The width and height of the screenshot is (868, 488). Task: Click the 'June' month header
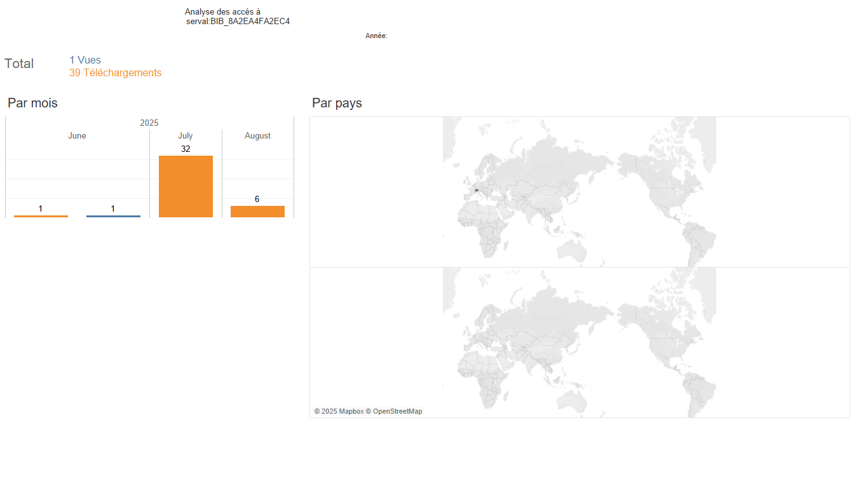coord(77,136)
